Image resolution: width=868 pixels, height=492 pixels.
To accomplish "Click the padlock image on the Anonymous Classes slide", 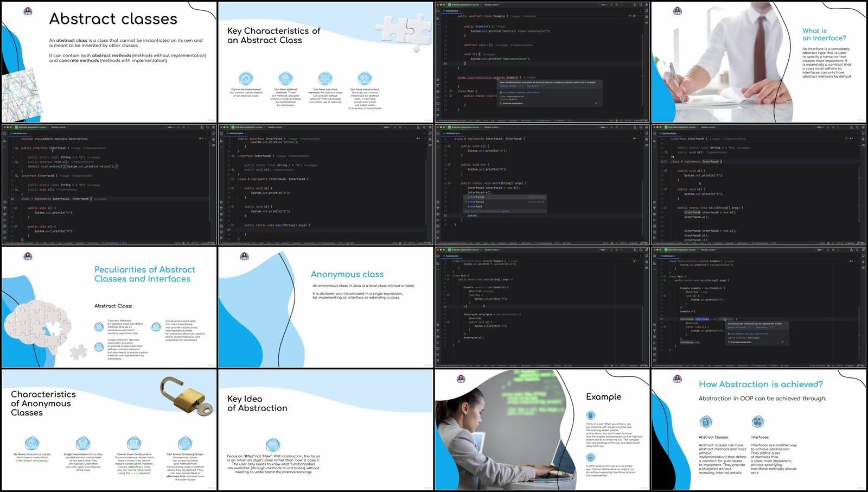I will tap(186, 396).
